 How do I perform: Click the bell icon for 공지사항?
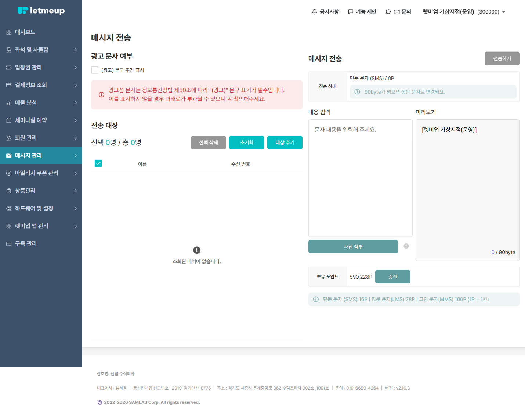(314, 12)
